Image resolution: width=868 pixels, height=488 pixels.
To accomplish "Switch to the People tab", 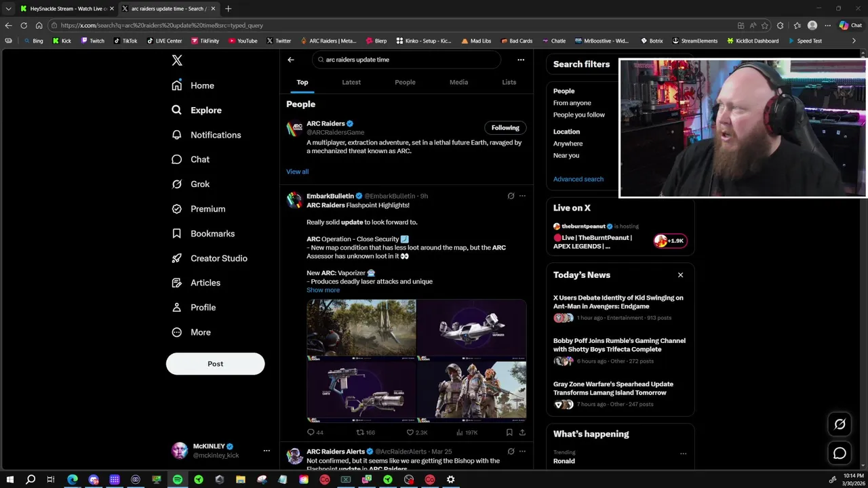I will click(405, 82).
